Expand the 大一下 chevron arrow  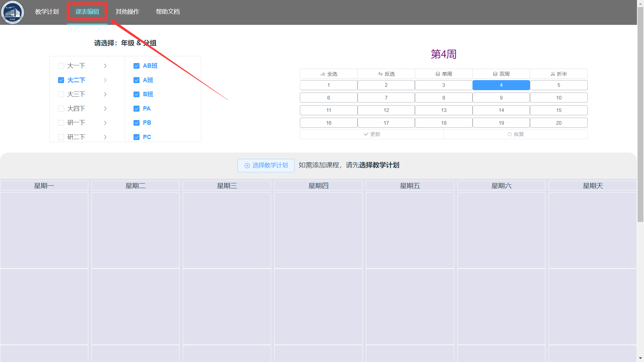point(105,66)
